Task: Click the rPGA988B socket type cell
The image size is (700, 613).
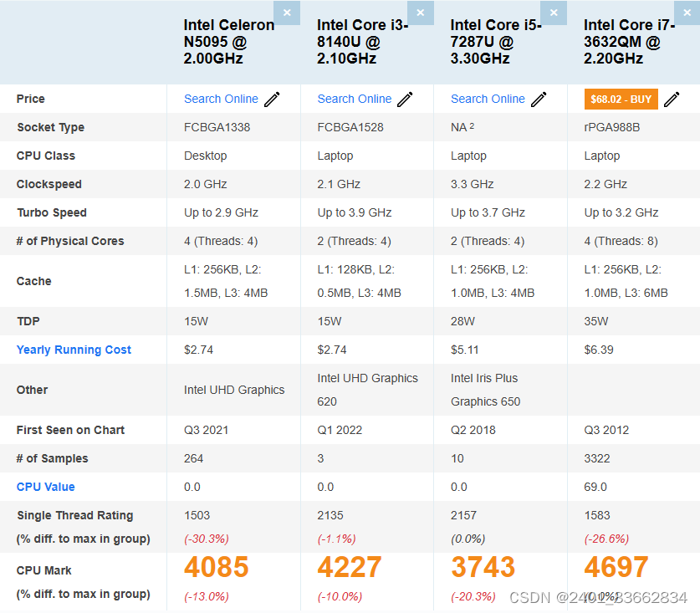Action: coord(612,127)
